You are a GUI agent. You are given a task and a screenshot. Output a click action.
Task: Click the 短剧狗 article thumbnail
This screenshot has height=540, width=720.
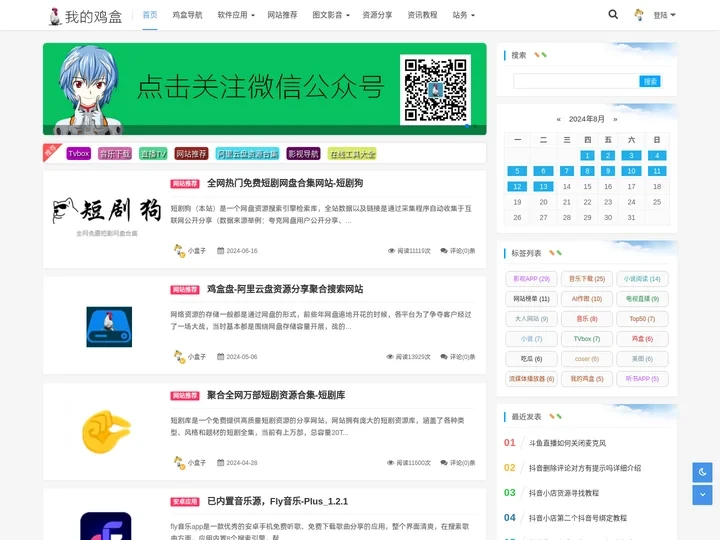(107, 218)
